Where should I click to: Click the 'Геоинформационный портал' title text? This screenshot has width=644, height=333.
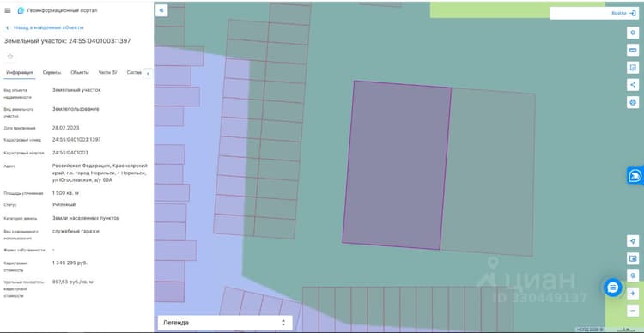coord(63,10)
